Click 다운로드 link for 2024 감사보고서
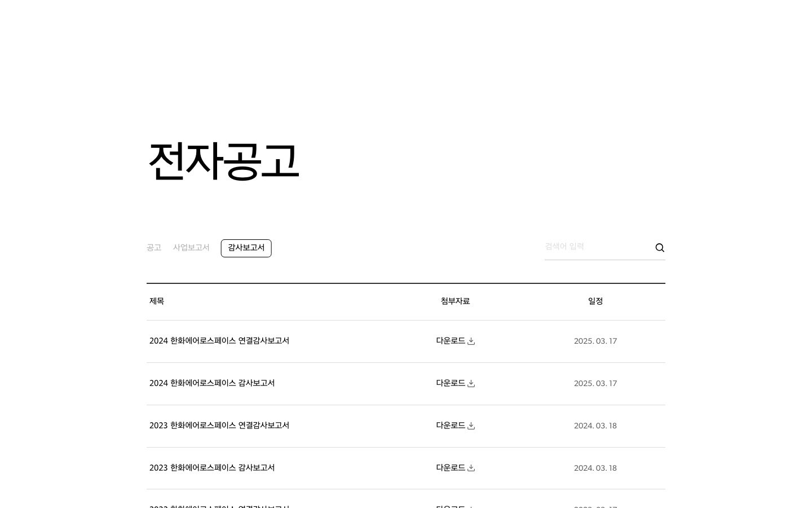 coord(455,383)
